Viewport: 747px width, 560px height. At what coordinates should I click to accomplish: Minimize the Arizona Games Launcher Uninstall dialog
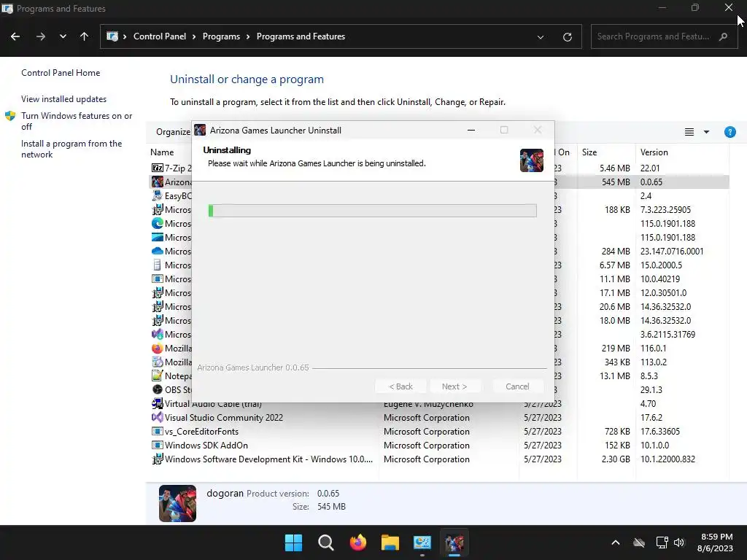click(471, 130)
